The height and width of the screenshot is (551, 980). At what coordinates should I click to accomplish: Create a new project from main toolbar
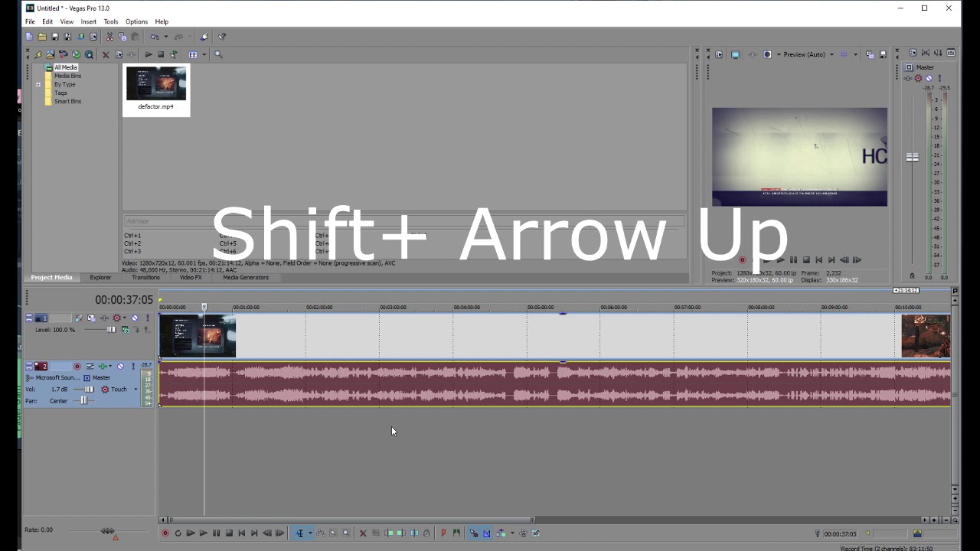tap(29, 37)
